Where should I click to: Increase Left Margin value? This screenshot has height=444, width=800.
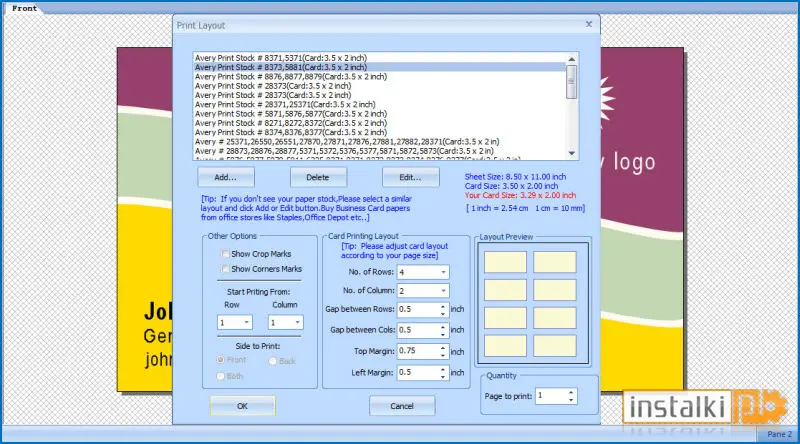click(443, 369)
